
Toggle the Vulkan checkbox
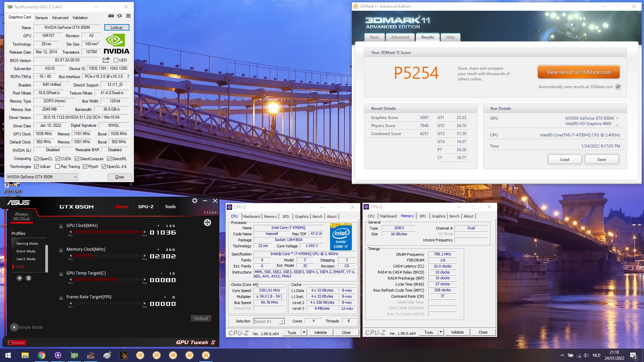pyautogui.click(x=36, y=167)
